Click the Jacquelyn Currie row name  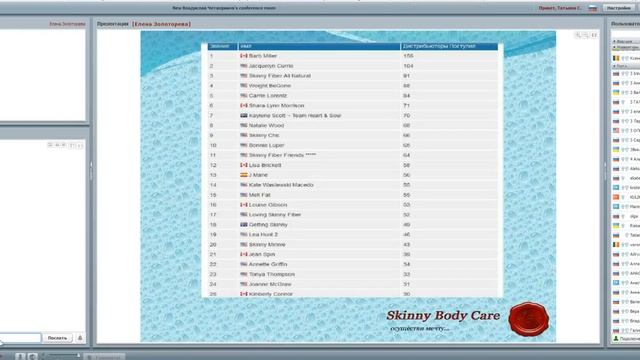click(x=271, y=66)
